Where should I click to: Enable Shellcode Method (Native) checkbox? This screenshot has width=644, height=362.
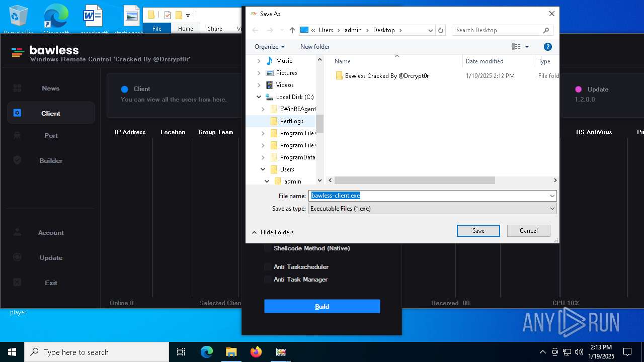coord(268,248)
